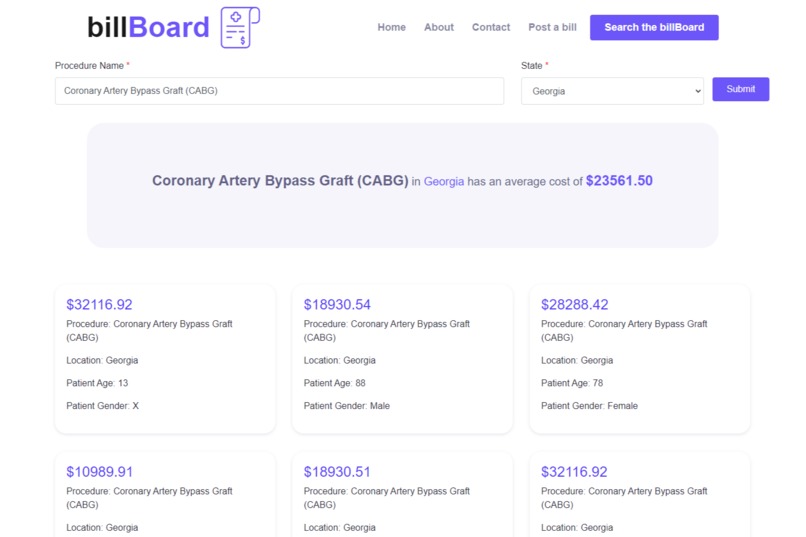The image size is (806, 537).
Task: Click Patient Age: 88 text
Action: (x=334, y=383)
